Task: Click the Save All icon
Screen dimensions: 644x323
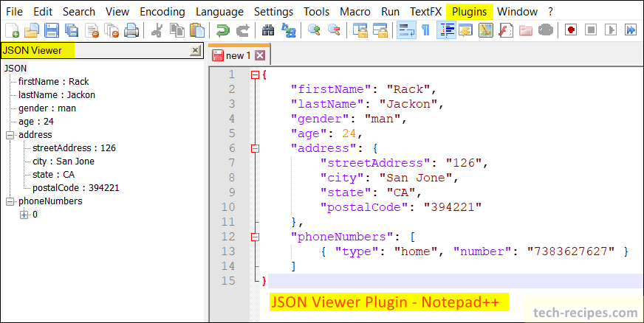Action: click(x=72, y=30)
